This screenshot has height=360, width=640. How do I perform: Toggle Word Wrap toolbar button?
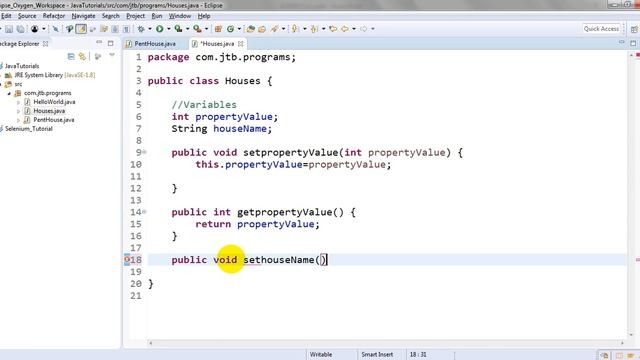point(104,29)
